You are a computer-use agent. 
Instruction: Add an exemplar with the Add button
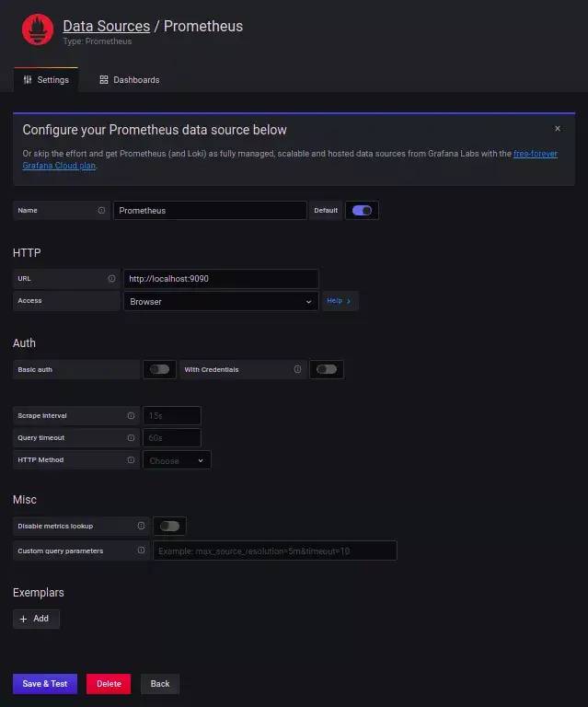click(x=36, y=619)
